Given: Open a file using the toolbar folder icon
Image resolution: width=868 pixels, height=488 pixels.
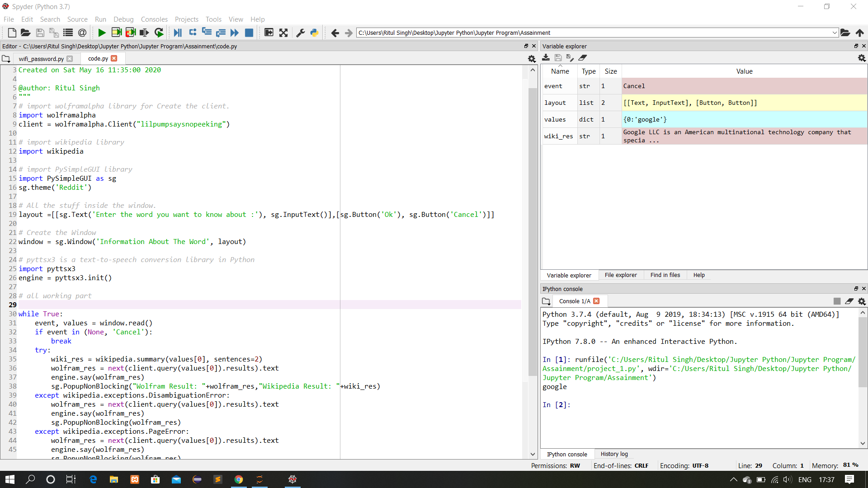Looking at the screenshot, I should (26, 33).
